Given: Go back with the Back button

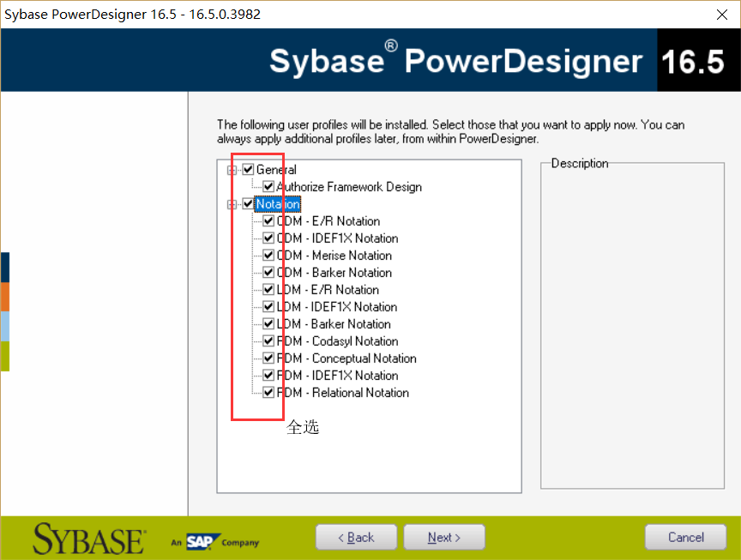Looking at the screenshot, I should click(x=356, y=538).
